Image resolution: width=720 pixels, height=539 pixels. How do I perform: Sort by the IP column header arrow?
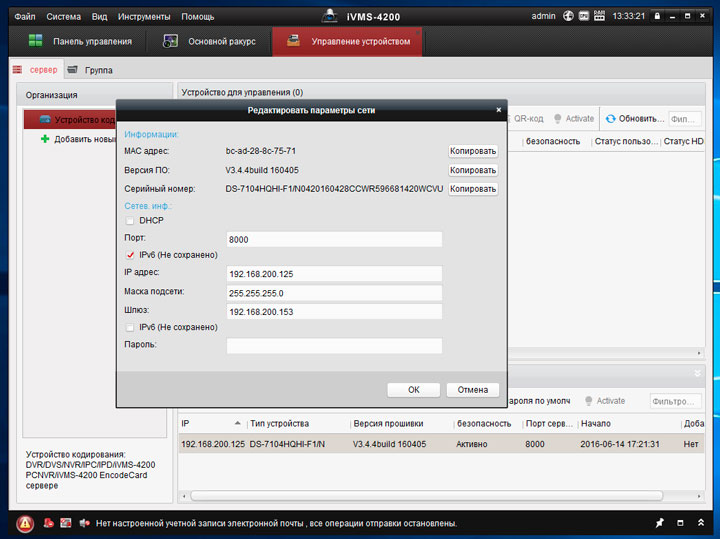tap(237, 423)
